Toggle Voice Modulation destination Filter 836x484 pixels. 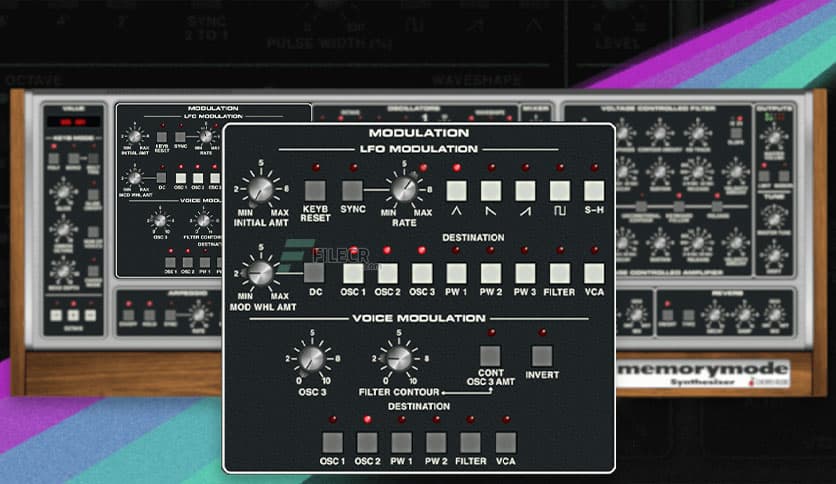[470, 442]
